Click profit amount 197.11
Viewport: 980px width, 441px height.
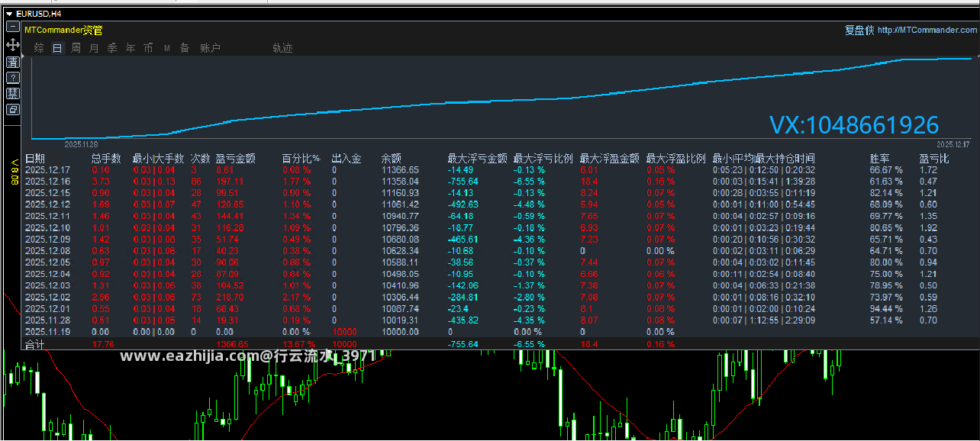pyautogui.click(x=230, y=182)
